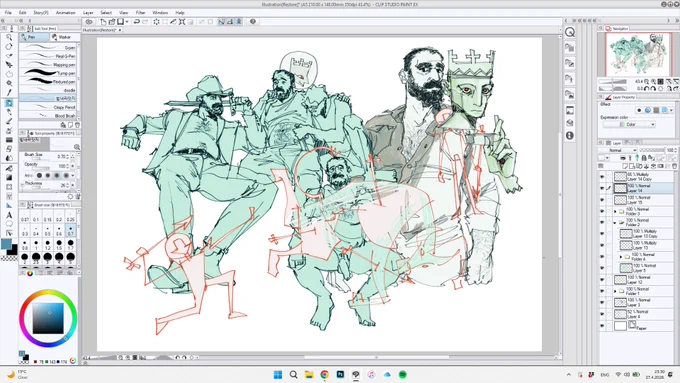Click the Save icon in command bar

pos(121,22)
